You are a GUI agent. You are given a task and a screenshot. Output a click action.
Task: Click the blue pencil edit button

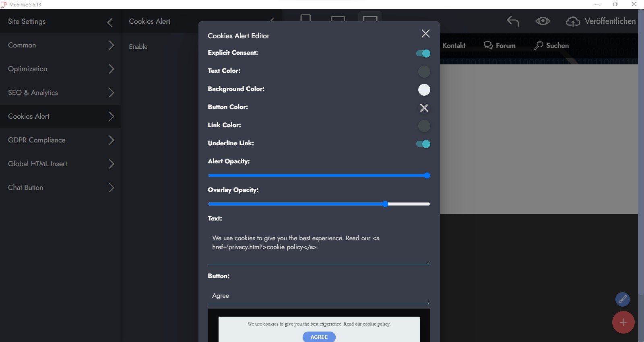(622, 299)
